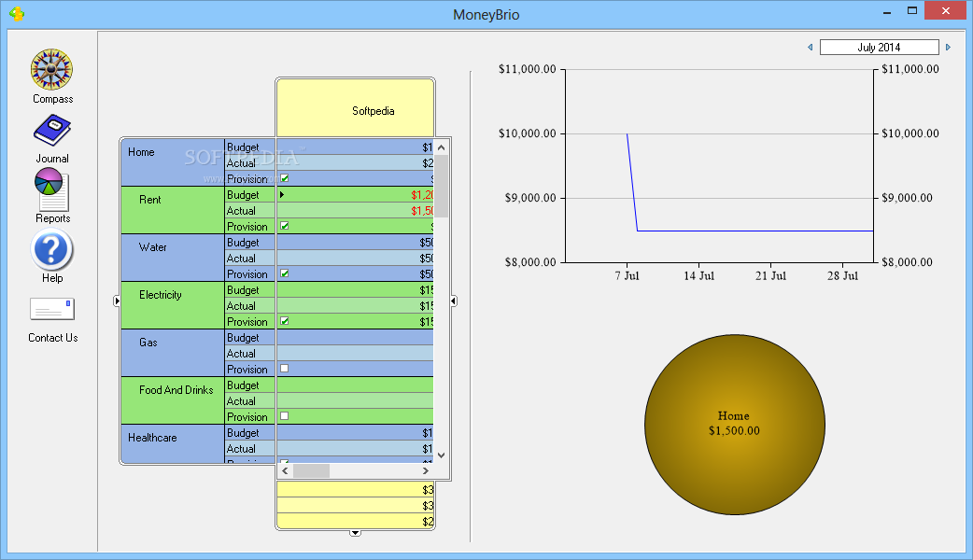Click the horizontal scroll right arrow
The height and width of the screenshot is (560, 973).
(x=426, y=470)
